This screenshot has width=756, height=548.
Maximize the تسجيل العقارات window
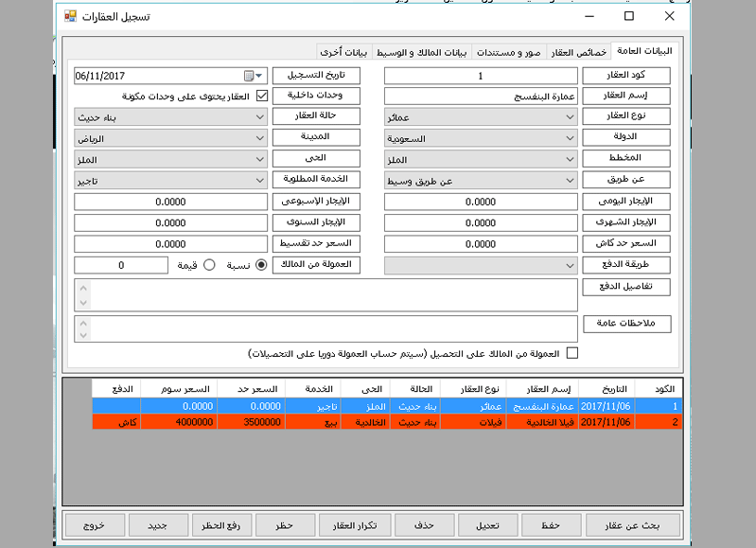click(x=628, y=16)
